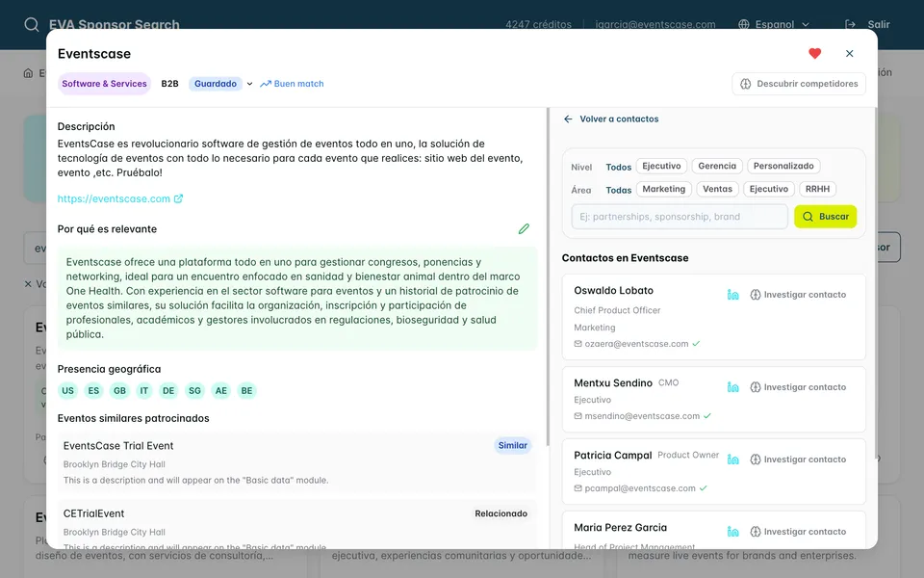
Task: Favorite Eventscase using the heart icon
Action: tap(814, 53)
